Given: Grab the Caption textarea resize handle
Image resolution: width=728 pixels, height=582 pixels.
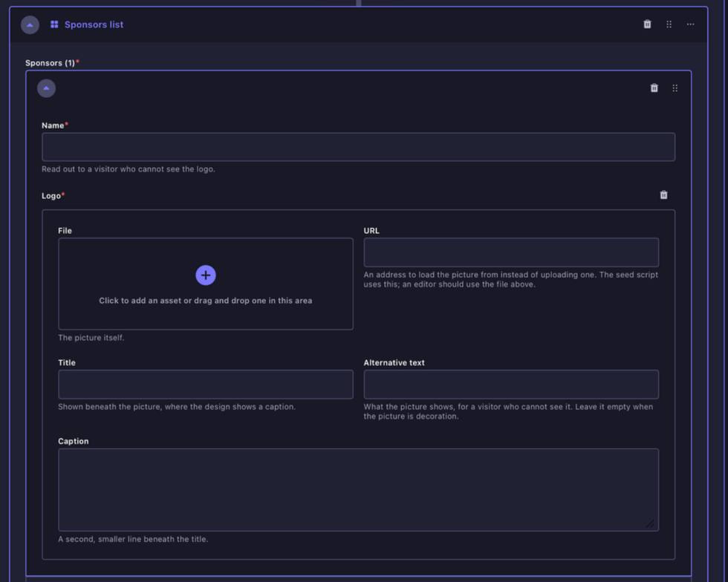Looking at the screenshot, I should coord(651,523).
